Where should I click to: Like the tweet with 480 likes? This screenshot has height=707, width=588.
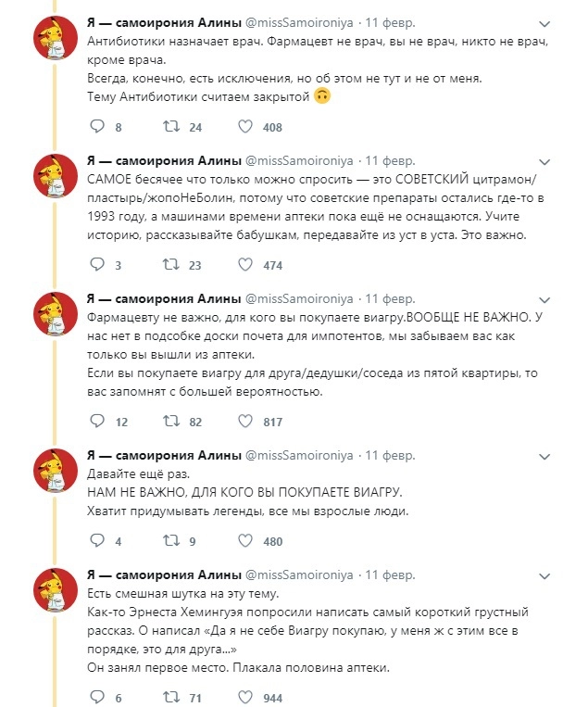point(245,541)
